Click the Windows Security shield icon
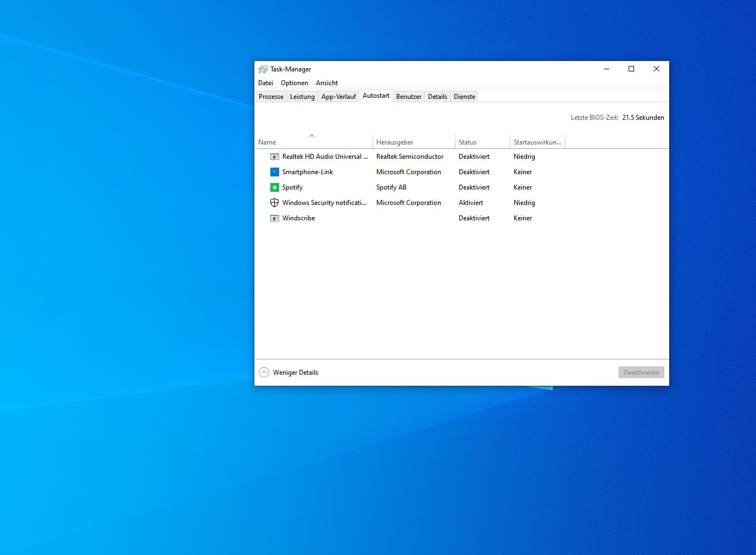 coord(275,203)
